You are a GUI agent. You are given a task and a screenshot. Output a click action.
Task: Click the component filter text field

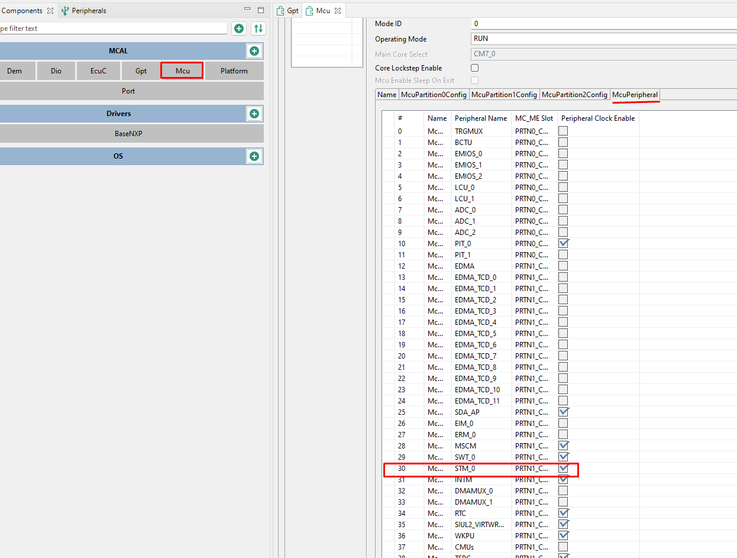pyautogui.click(x=113, y=28)
